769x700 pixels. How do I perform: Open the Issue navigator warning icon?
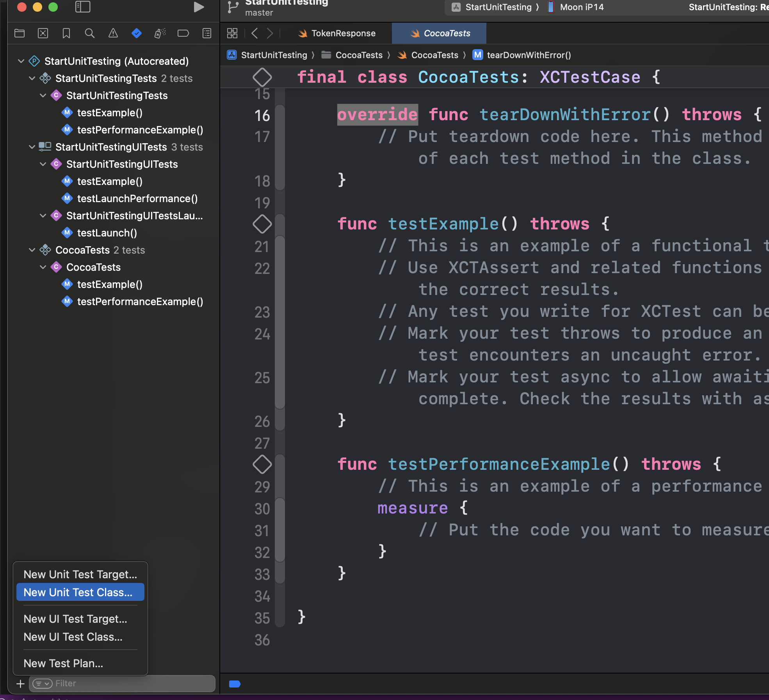pyautogui.click(x=113, y=34)
